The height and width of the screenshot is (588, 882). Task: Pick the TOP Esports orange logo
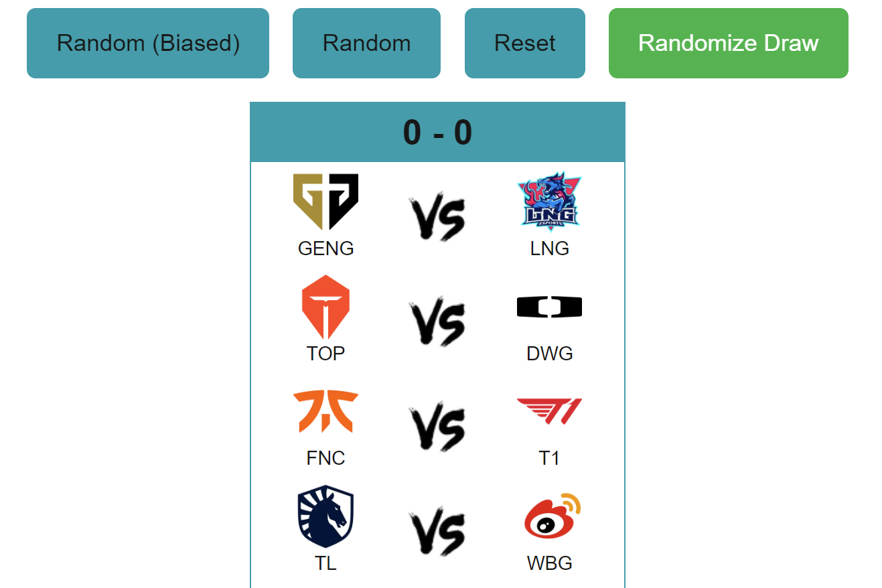tap(325, 307)
